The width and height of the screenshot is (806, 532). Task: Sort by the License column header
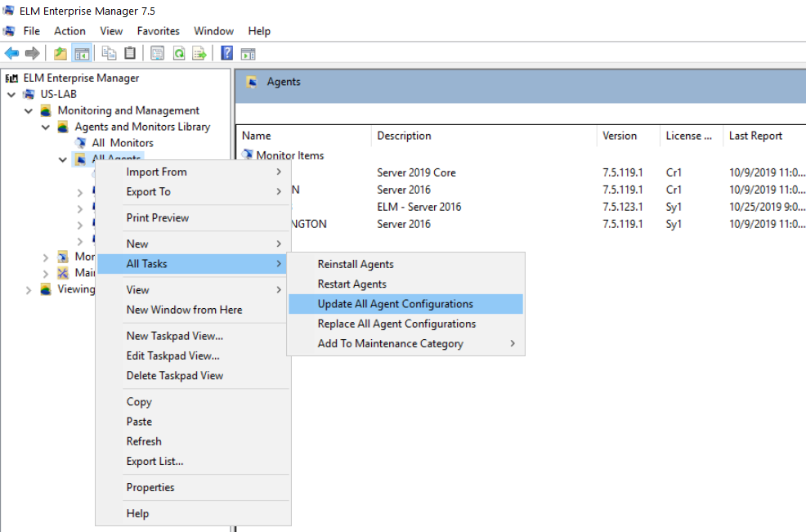[692, 136]
